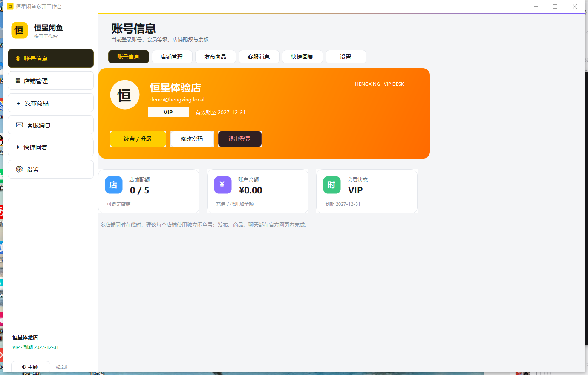588x375 pixels.
Task: Open 客服消息 in the sidebar
Action: coord(51,125)
